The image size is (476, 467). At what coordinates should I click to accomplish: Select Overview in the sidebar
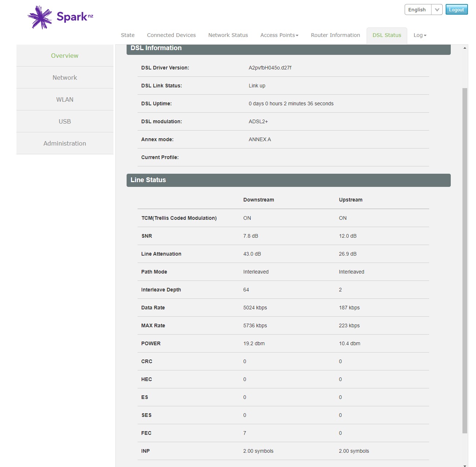pos(65,56)
